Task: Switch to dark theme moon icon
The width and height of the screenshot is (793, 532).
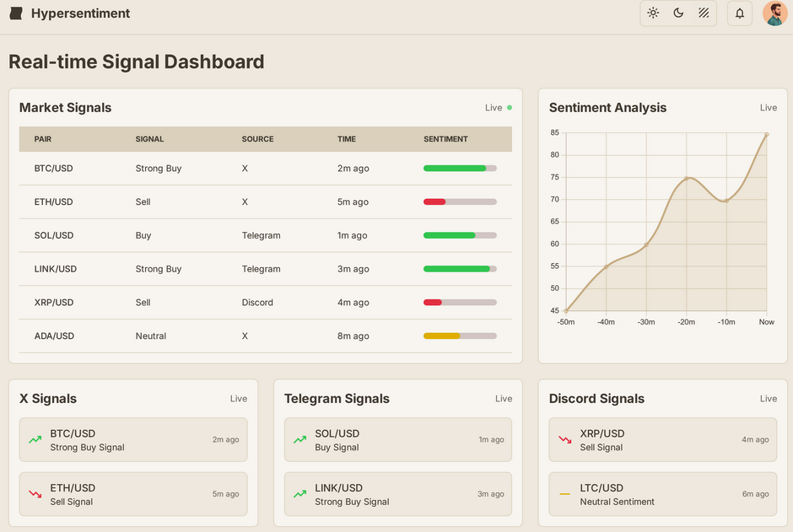Action: click(x=678, y=13)
